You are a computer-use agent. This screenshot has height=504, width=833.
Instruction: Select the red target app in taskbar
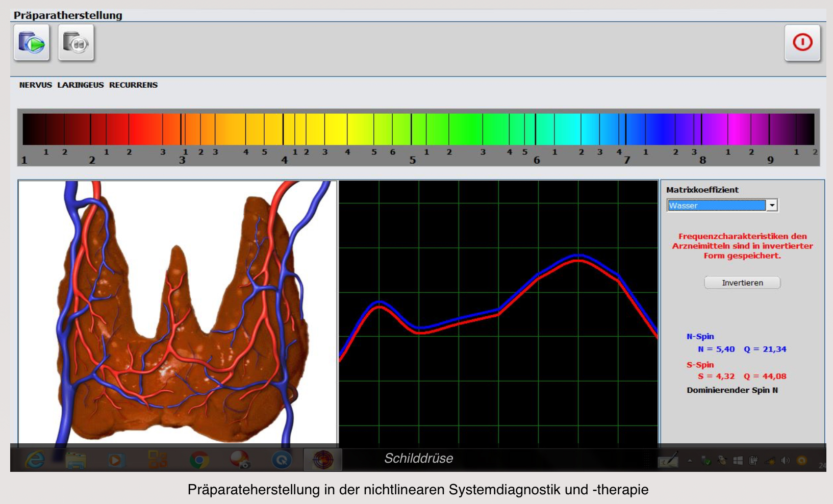(322, 460)
